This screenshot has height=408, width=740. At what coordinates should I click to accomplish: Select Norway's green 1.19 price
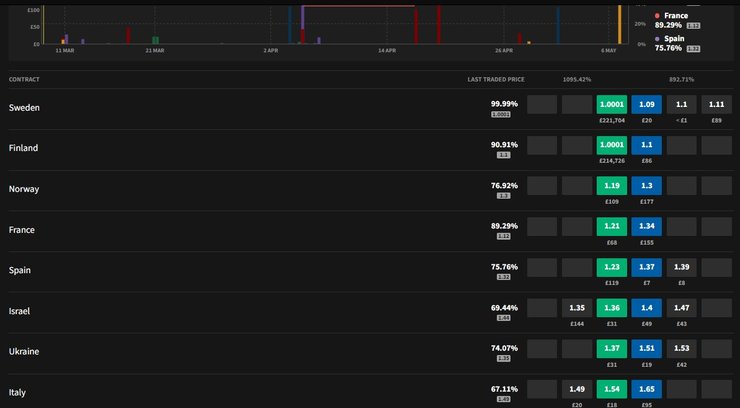[x=611, y=186]
